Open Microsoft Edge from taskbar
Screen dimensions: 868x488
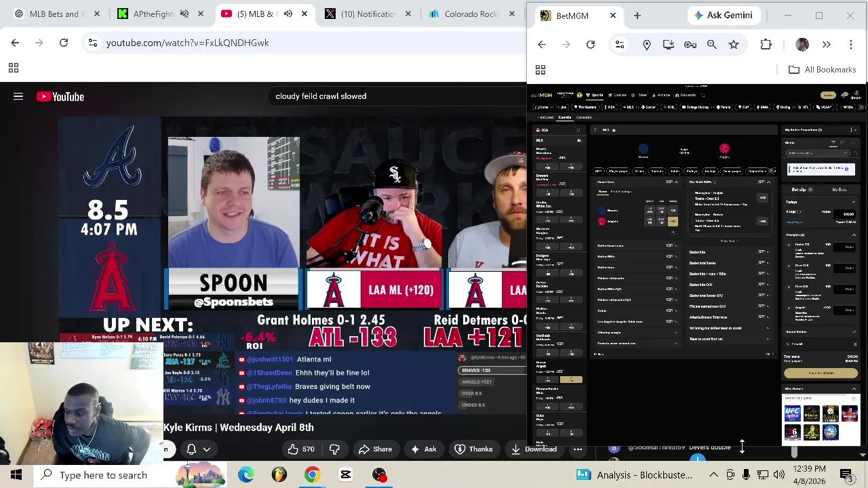coord(245,474)
